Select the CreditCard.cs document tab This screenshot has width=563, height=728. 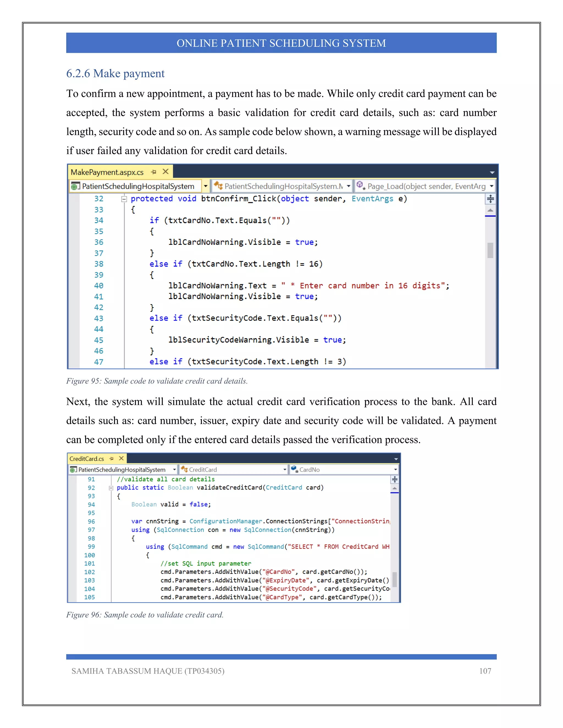[x=87, y=459]
